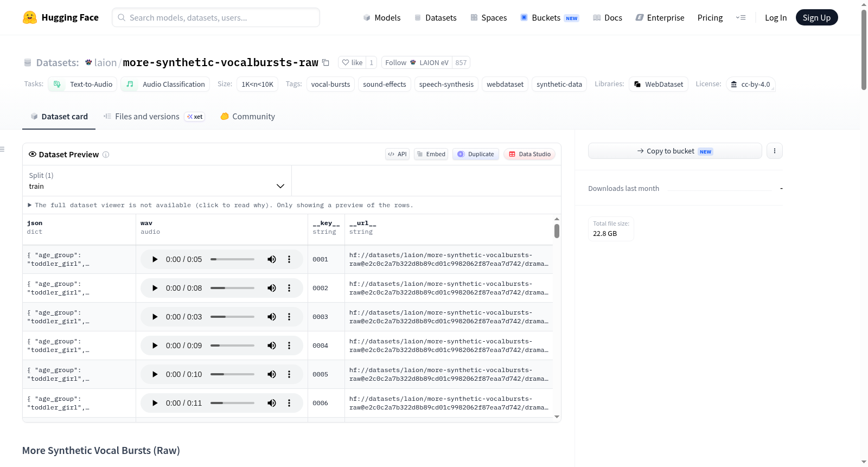Select the Text-to-Audio task tag
Screen dimensions: 868x467
coord(82,84)
